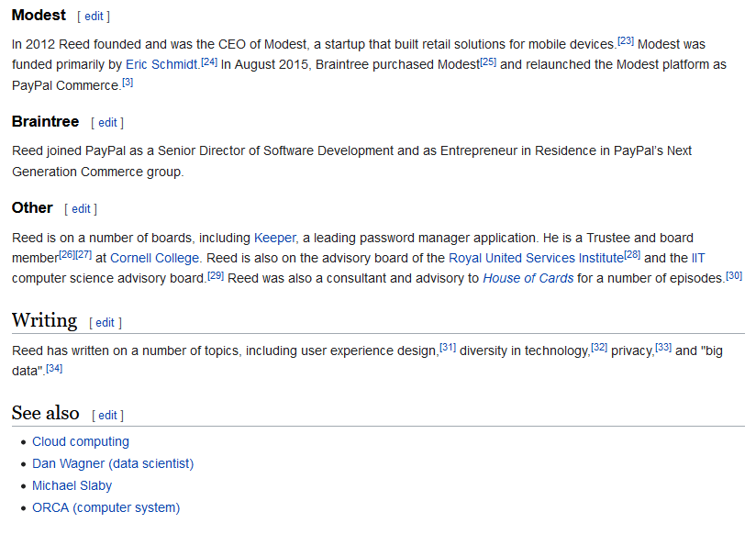Open citation 34 after big data

(x=54, y=369)
